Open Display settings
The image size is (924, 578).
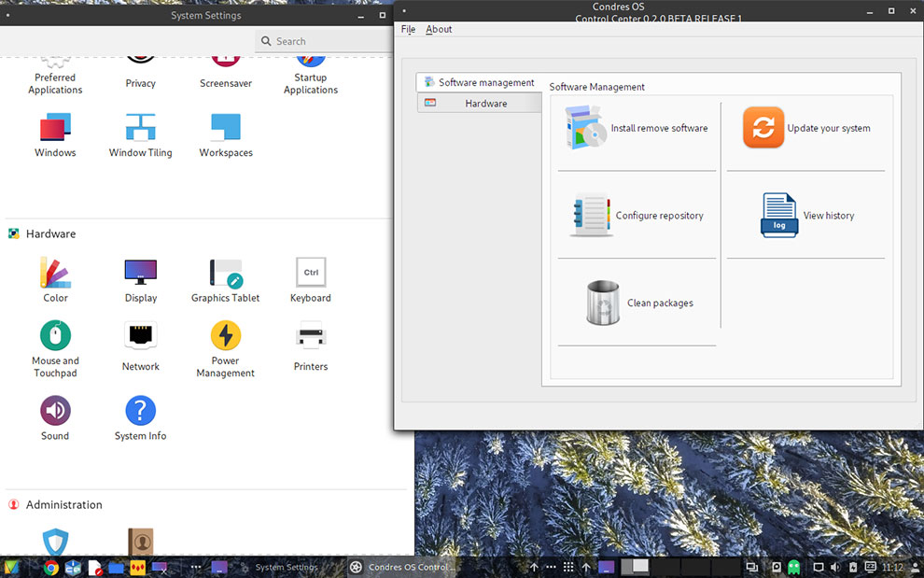coord(140,280)
